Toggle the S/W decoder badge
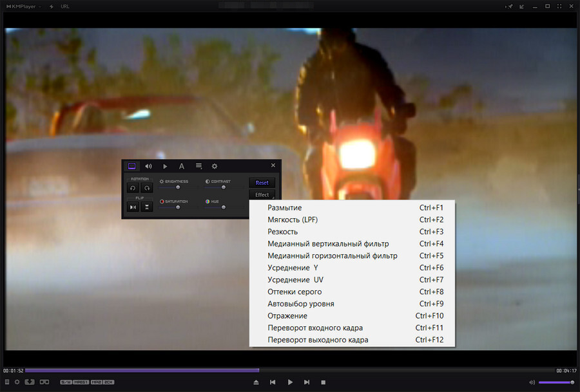 (x=66, y=382)
